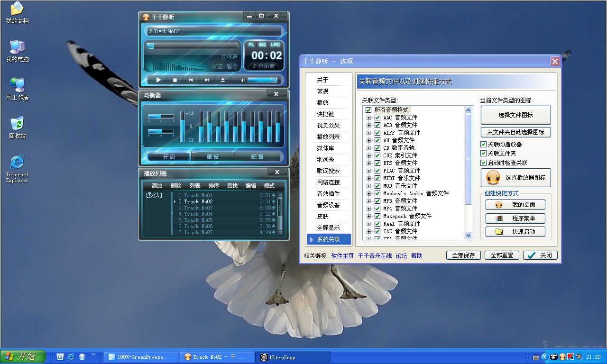
Task: Click the play button in the TTPlayer window
Action: tap(158, 80)
